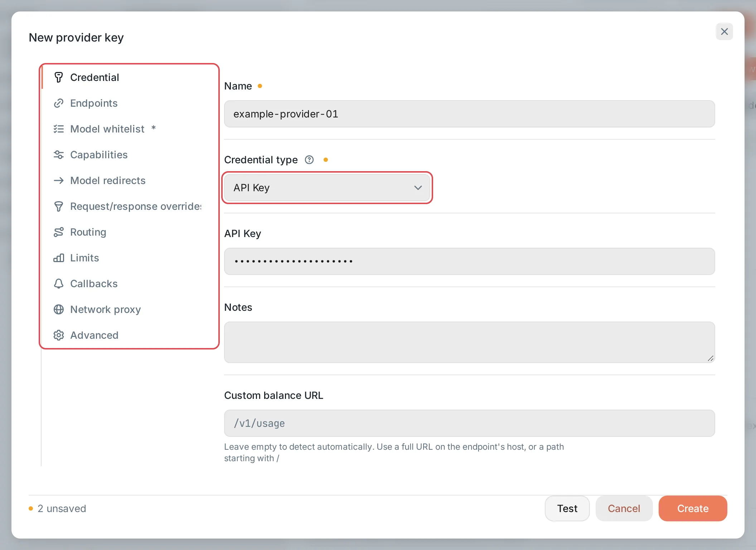Screen dimensions: 756x550
Task: Click the Capabilities sliders icon
Action: [59, 155]
